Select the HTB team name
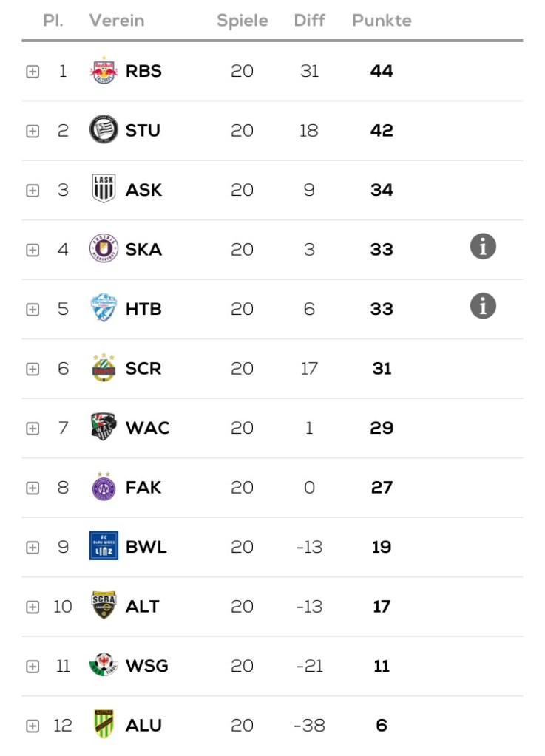This screenshot has height=756, width=545. click(143, 309)
